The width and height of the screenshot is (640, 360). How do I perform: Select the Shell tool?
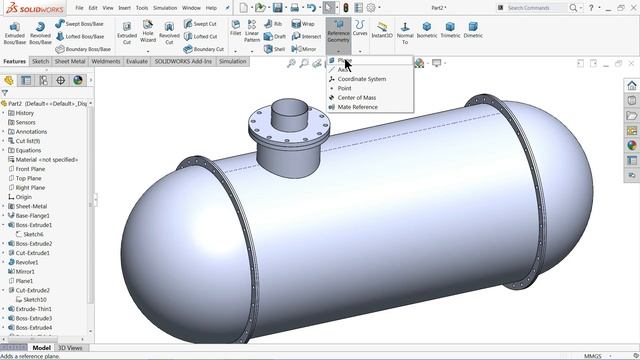pos(274,49)
